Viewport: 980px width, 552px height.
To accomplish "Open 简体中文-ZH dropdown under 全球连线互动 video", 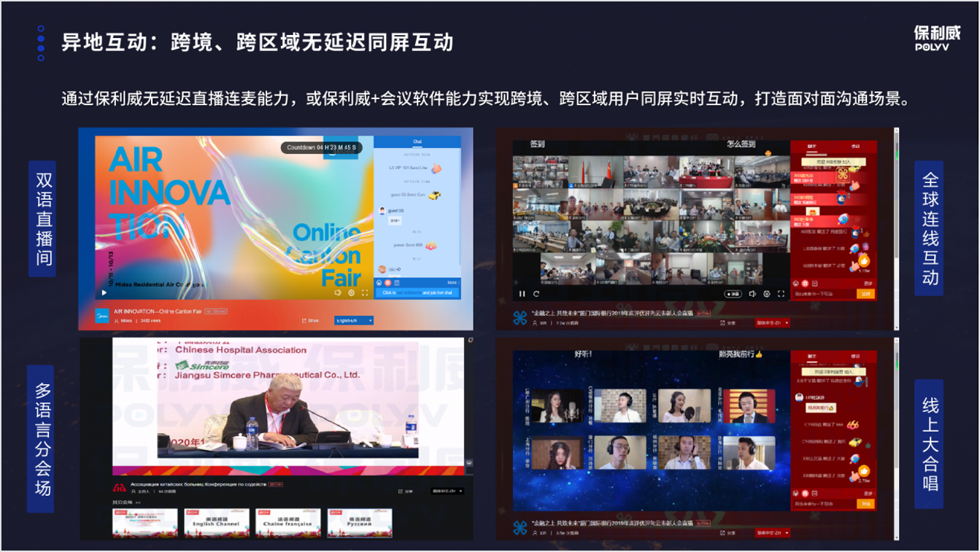I will (x=772, y=322).
